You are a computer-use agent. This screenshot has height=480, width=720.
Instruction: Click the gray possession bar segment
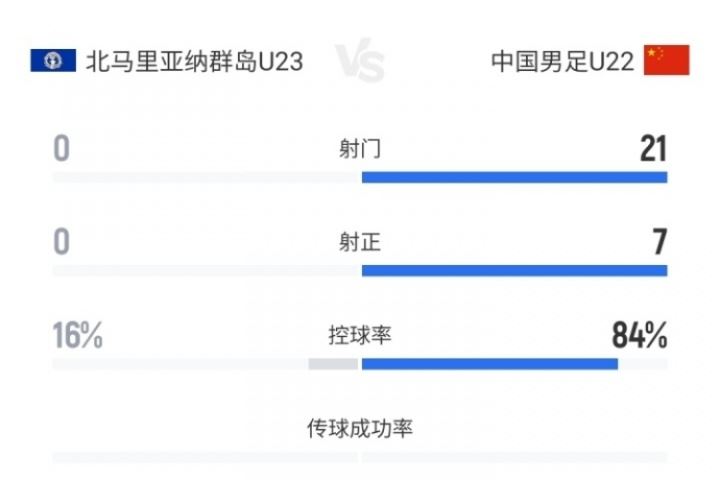(x=333, y=364)
